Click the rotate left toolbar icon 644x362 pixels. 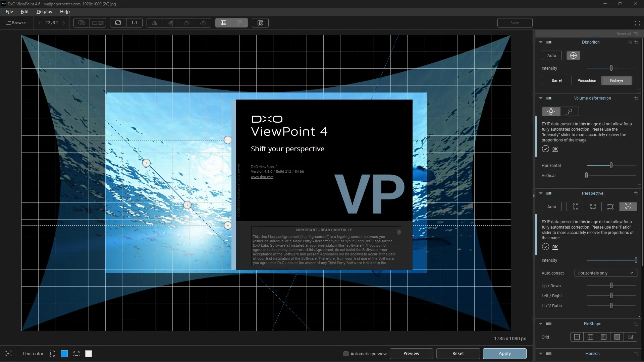pyautogui.click(x=187, y=23)
